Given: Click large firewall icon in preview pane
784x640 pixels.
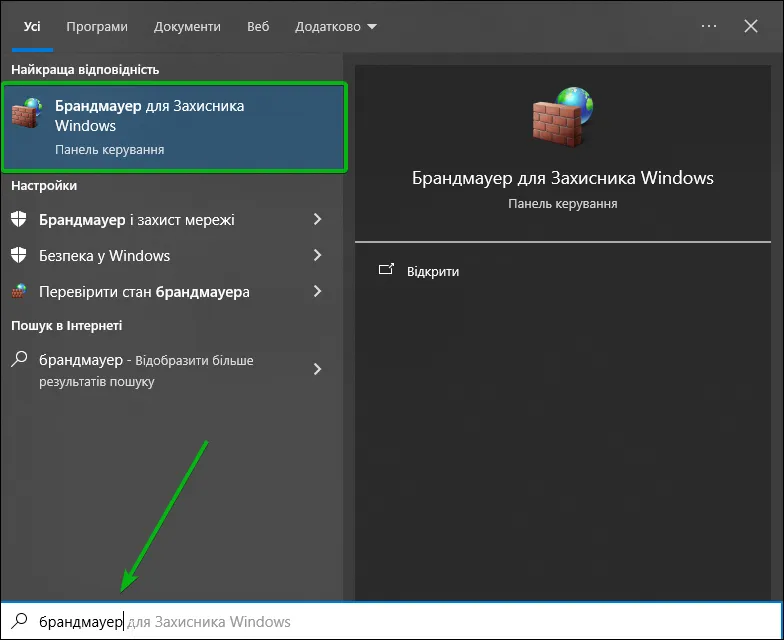Looking at the screenshot, I should (562, 116).
